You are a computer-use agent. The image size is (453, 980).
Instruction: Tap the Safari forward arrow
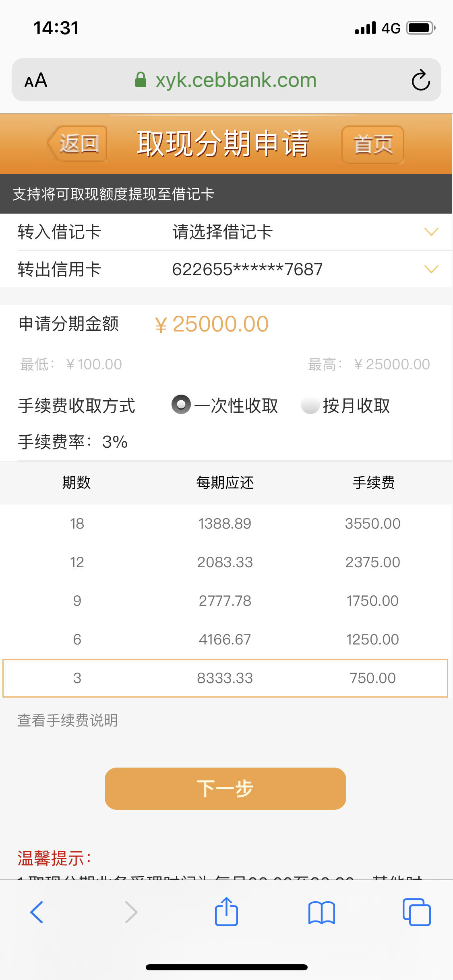[131, 912]
